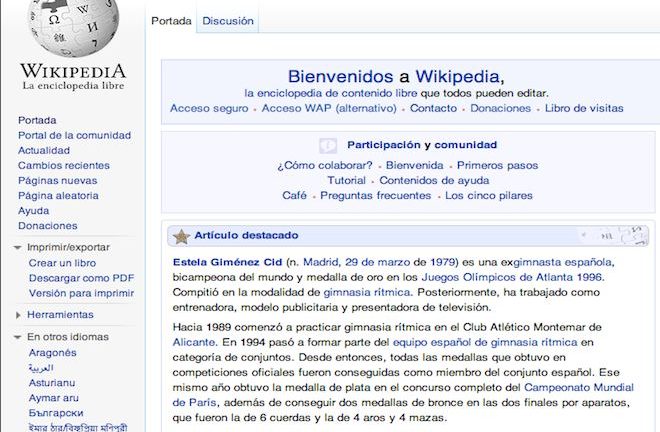Image resolution: width=660 pixels, height=432 pixels.
Task: Open the Alicante link
Action: point(194,342)
